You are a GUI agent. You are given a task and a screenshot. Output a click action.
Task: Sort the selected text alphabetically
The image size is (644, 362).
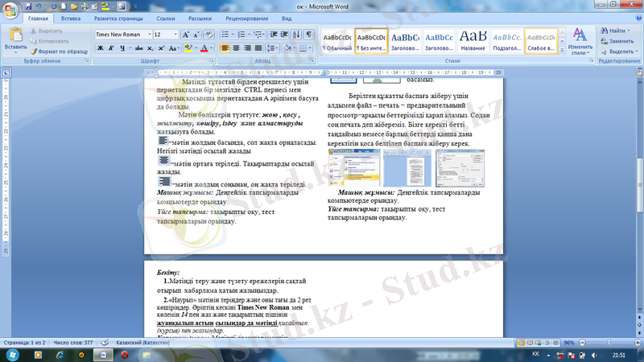pos(295,35)
